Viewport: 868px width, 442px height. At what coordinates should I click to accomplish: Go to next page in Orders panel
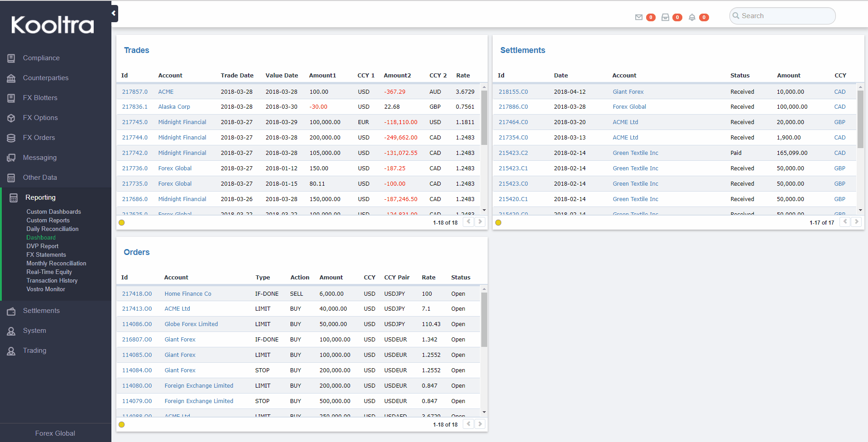[480, 424]
